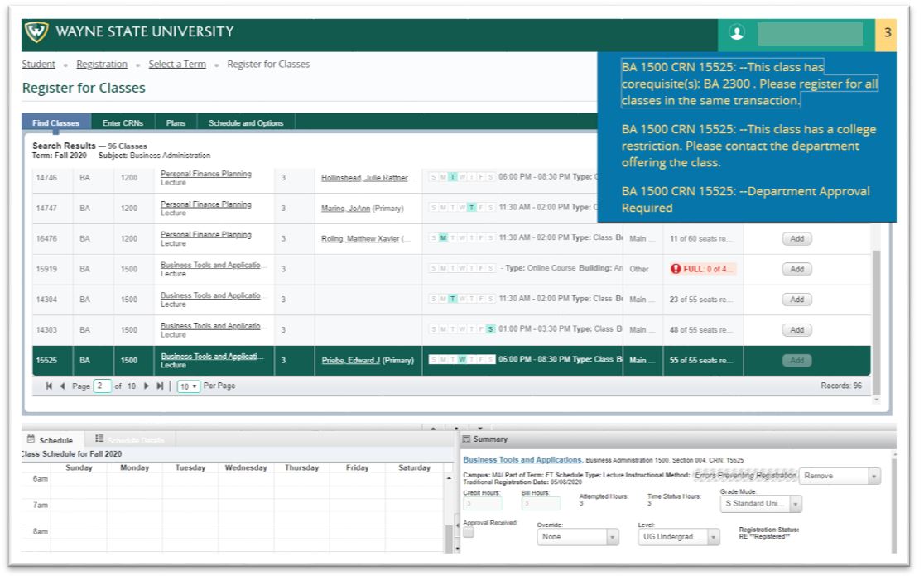924x580 pixels.
Task: Click the center dot on the panel divider
Action: click(x=457, y=428)
